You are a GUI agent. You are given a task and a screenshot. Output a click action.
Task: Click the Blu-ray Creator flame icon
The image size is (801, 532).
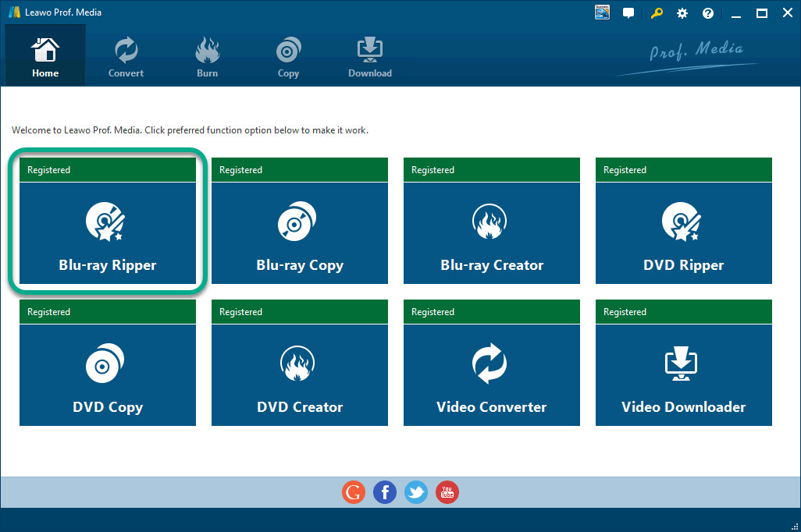(x=489, y=221)
